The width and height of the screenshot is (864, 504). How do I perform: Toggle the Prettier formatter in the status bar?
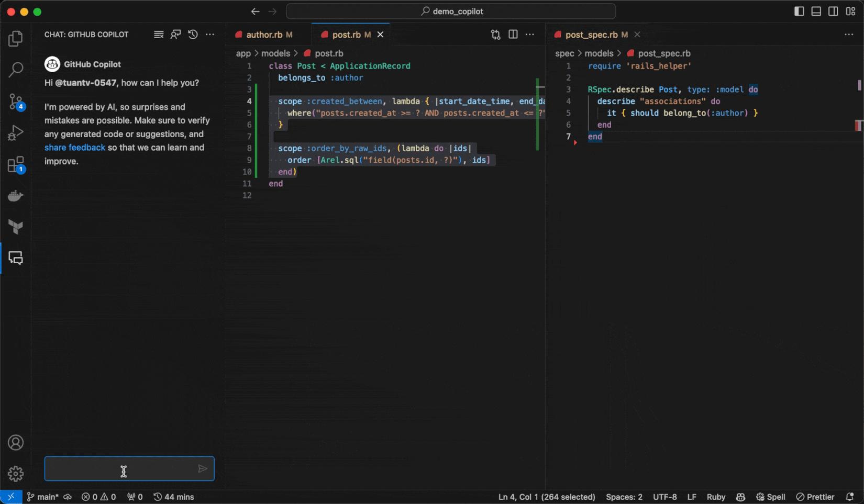(815, 497)
